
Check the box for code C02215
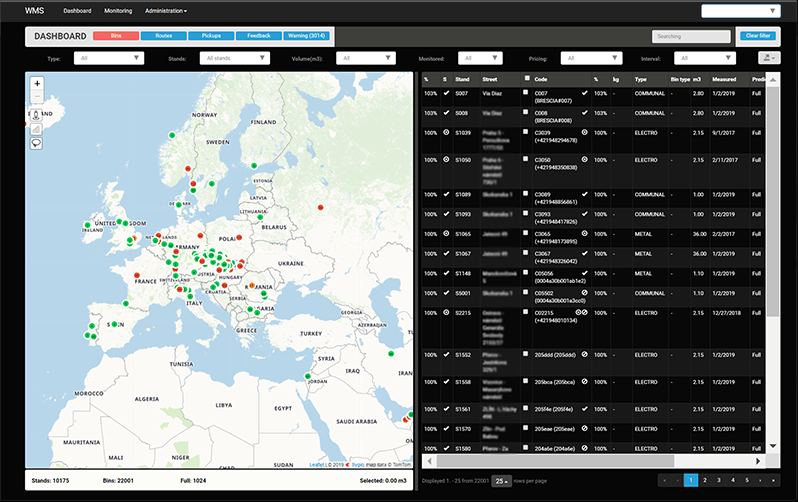526,312
